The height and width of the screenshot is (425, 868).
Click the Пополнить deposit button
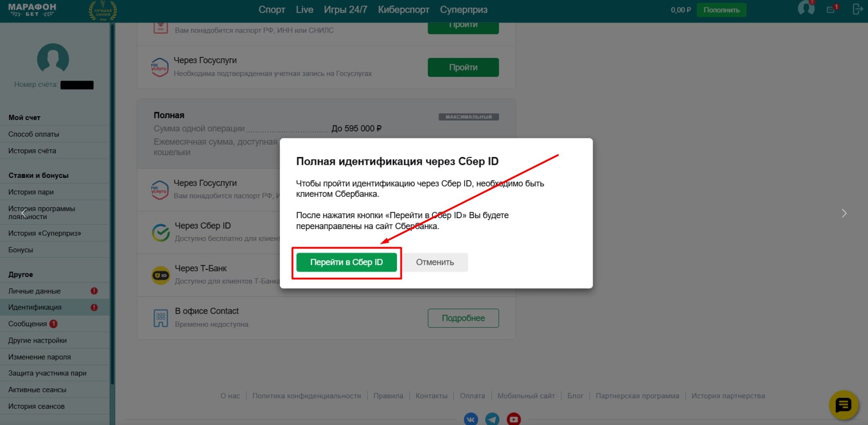[721, 10]
